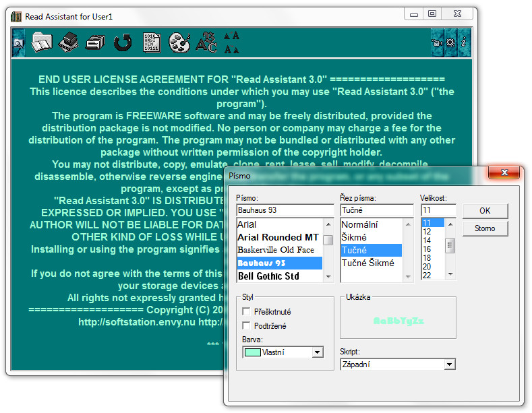The width and height of the screenshot is (532, 413).
Task: Open settings with the gear icon
Action: 450,42
